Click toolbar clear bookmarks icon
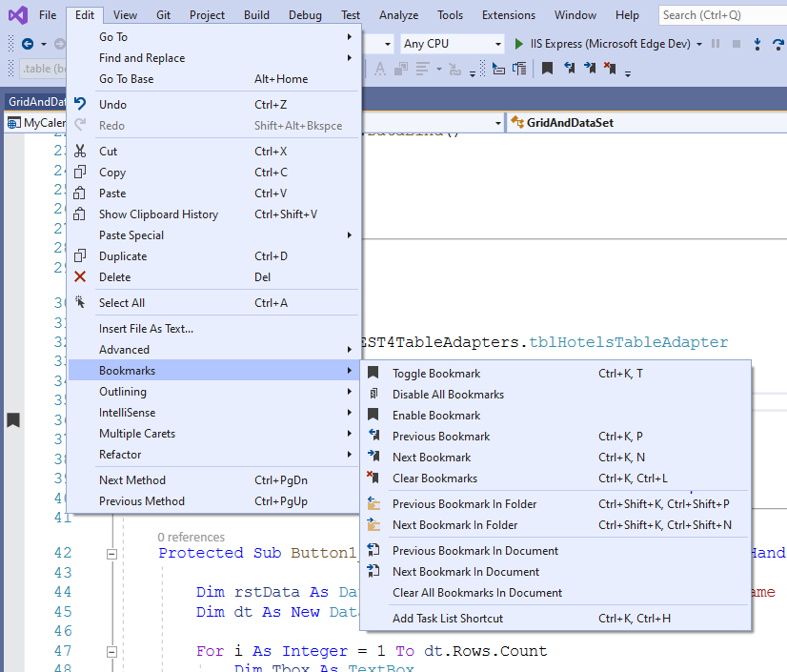The height and width of the screenshot is (672, 787). pos(610,68)
